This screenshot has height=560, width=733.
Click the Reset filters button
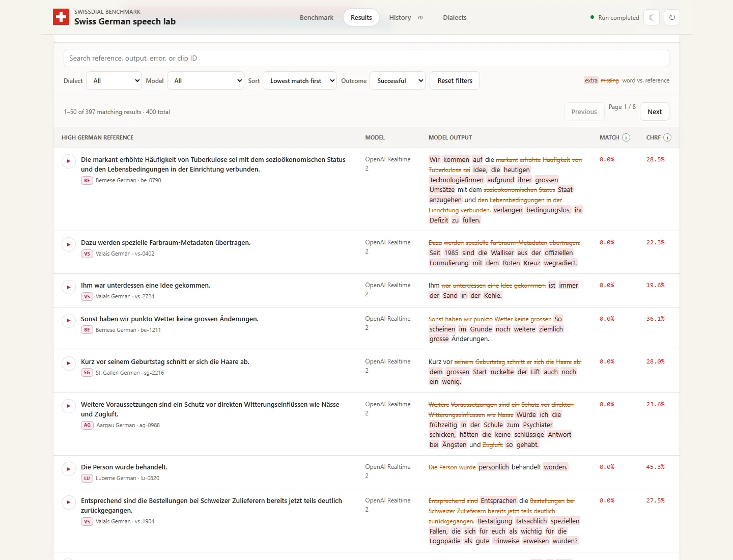(455, 80)
